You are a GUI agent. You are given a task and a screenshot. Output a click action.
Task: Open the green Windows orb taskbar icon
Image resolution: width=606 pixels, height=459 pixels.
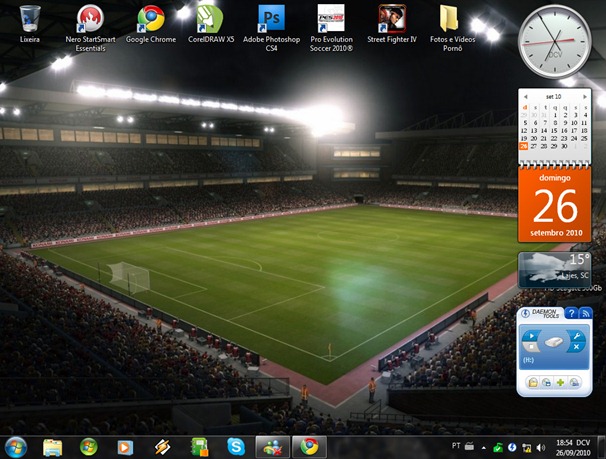(89, 447)
